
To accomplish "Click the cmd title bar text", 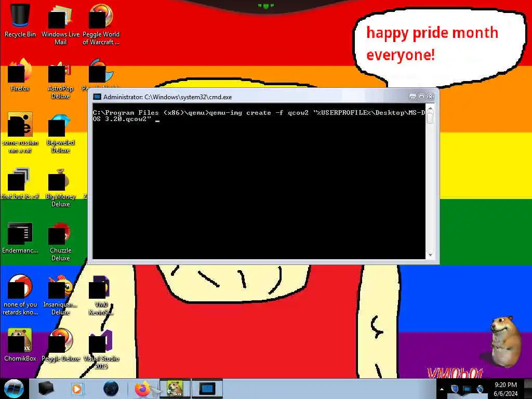I will tap(168, 97).
